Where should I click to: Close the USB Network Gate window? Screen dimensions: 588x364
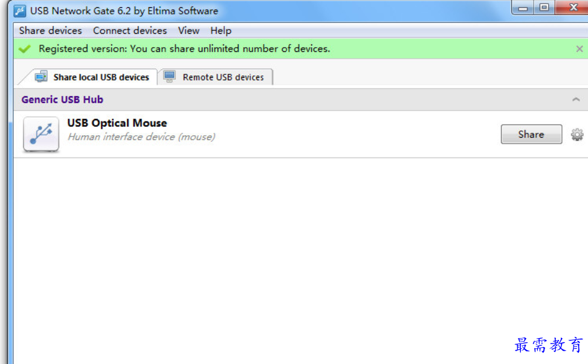[573, 7]
